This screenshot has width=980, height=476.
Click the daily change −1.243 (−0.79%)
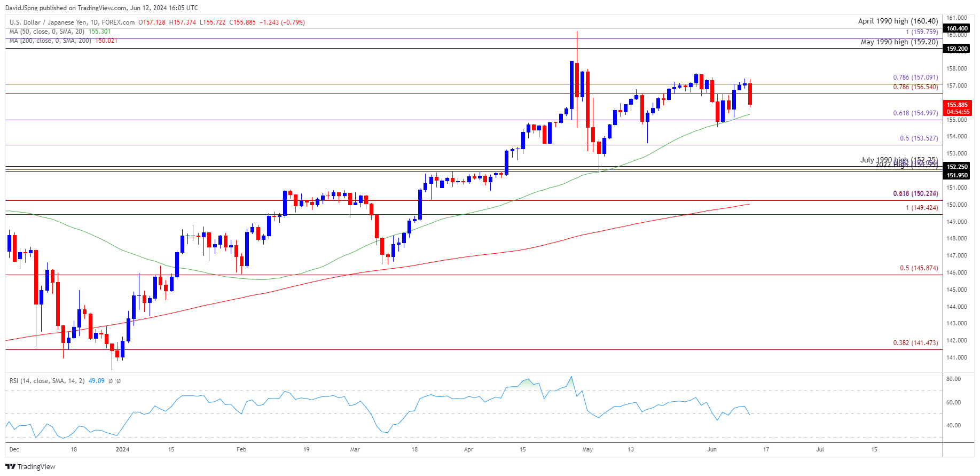pyautogui.click(x=282, y=22)
